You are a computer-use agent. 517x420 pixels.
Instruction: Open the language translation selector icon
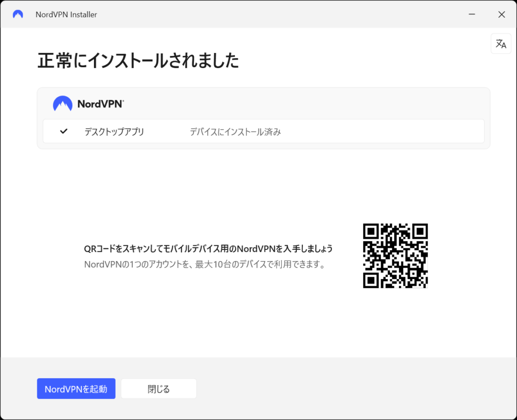(501, 44)
